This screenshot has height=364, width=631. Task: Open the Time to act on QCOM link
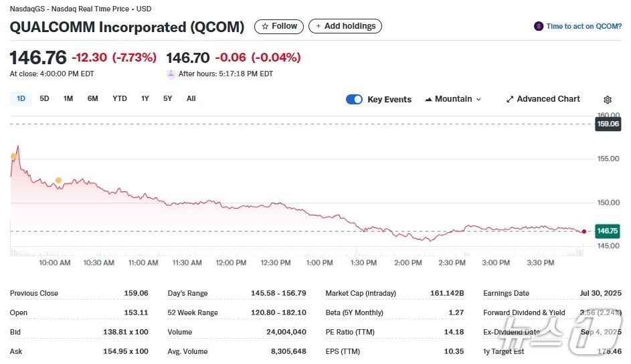(583, 26)
